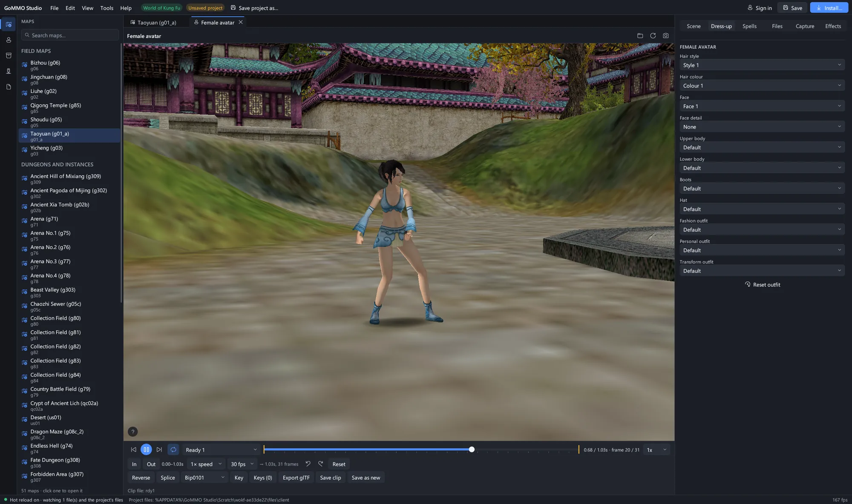Click the Search maps field
852x504 pixels.
[70, 35]
